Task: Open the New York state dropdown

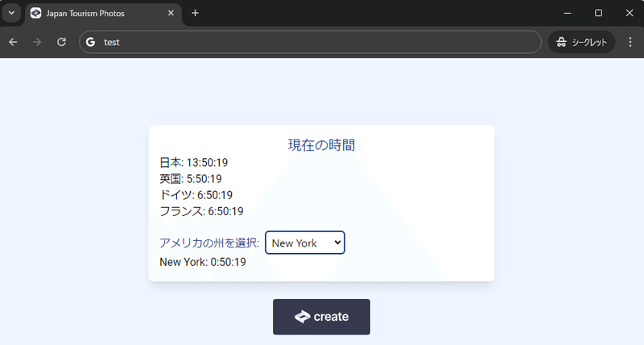Action: click(305, 243)
